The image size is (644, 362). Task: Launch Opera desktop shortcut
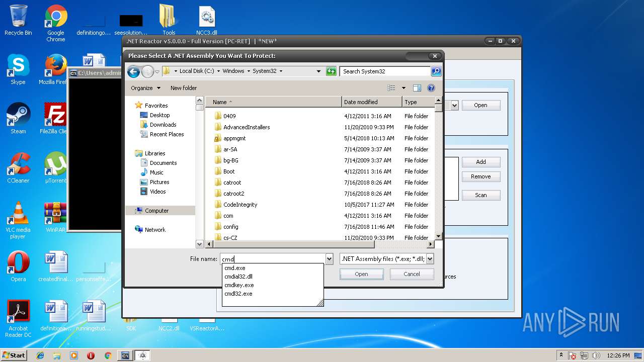point(18,266)
